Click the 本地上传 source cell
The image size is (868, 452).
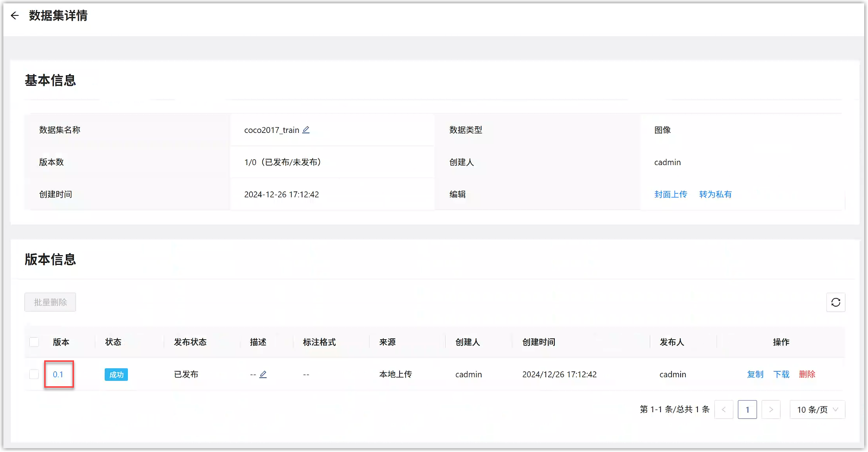click(x=395, y=374)
